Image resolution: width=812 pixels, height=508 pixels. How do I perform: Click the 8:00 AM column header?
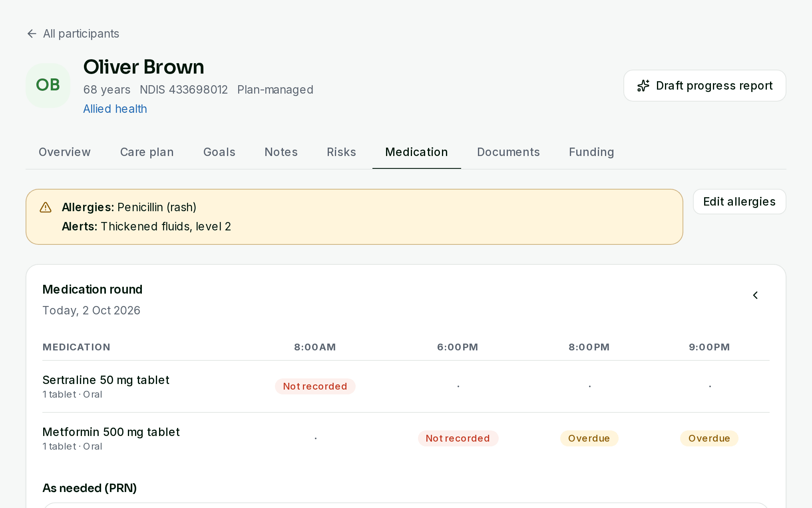(x=315, y=347)
